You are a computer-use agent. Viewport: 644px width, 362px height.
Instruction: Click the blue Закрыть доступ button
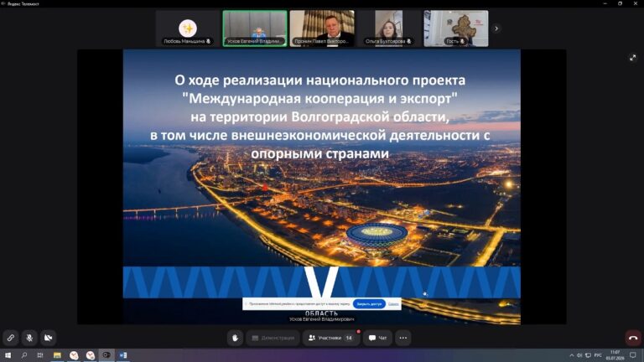pos(369,304)
